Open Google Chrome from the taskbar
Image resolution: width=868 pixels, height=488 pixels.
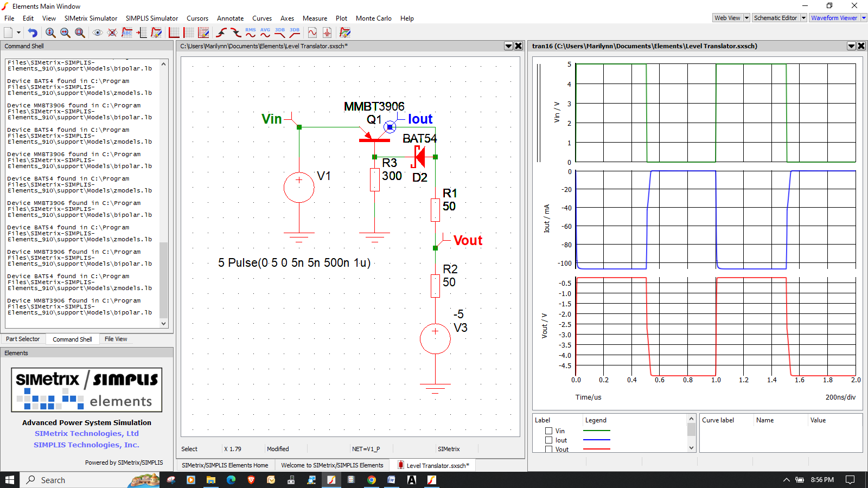click(371, 480)
